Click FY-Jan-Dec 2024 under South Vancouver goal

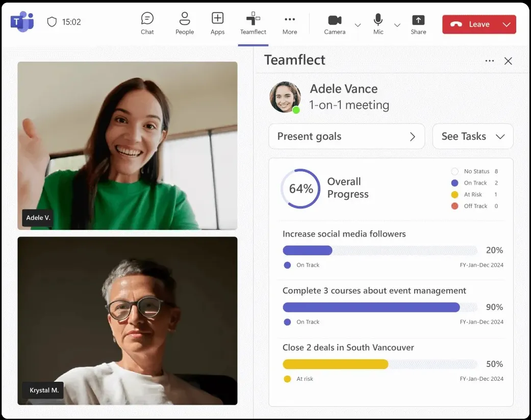tap(482, 379)
